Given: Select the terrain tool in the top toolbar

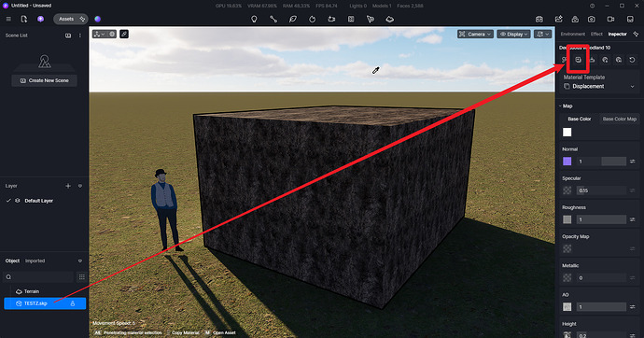Looking at the screenshot, I should [390, 19].
